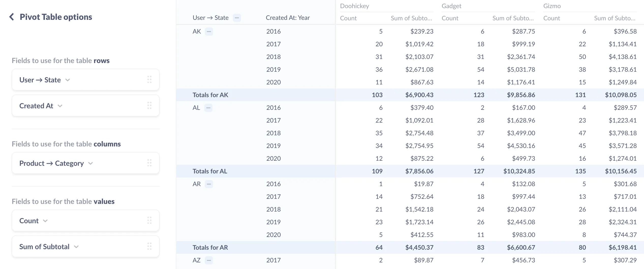Click the drag handle on Product → Category field
644x269 pixels.
tap(150, 163)
